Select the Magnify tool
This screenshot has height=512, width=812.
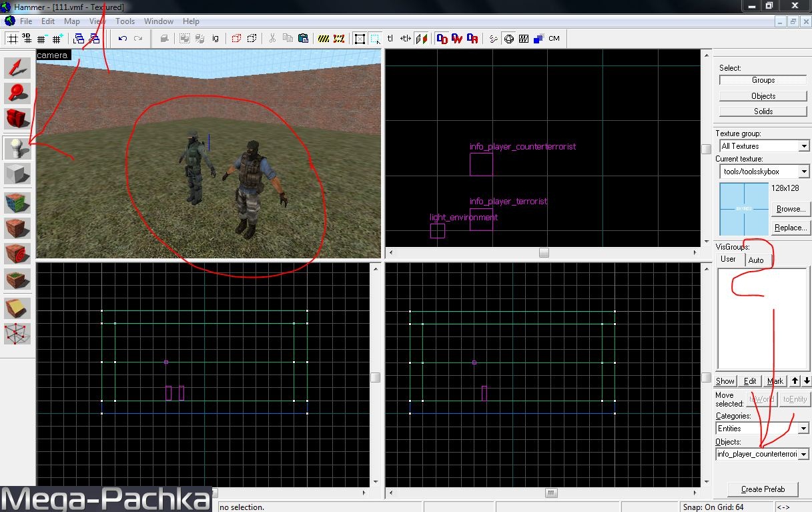click(17, 93)
